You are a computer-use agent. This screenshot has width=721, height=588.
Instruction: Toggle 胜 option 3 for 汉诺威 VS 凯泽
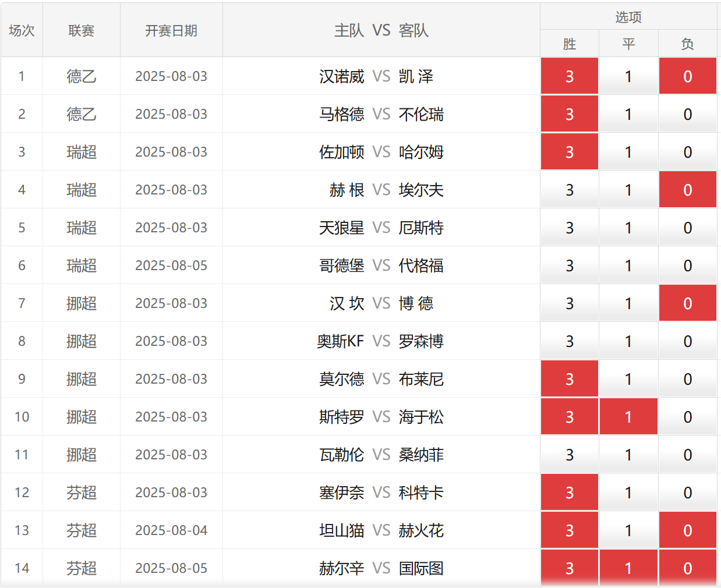point(570,76)
